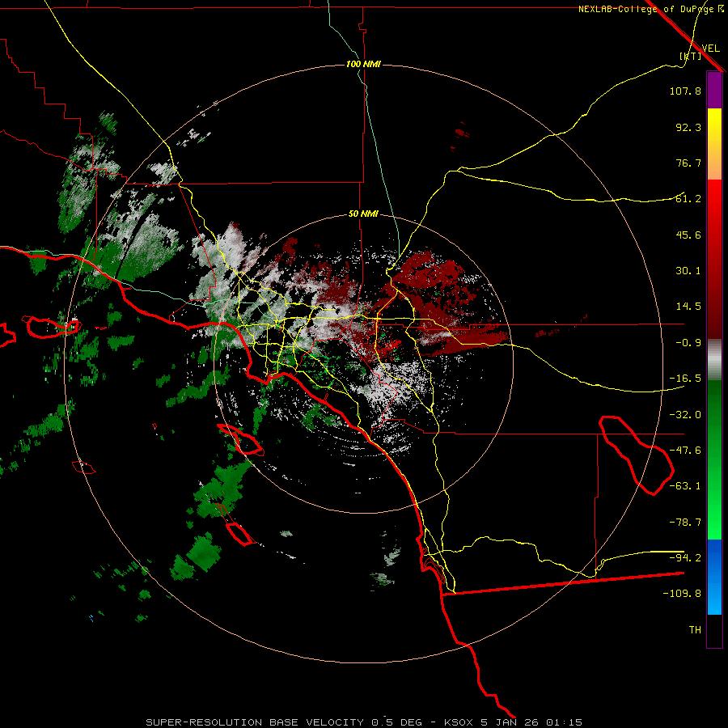Pick the black TH segment of the color bar

click(x=714, y=630)
